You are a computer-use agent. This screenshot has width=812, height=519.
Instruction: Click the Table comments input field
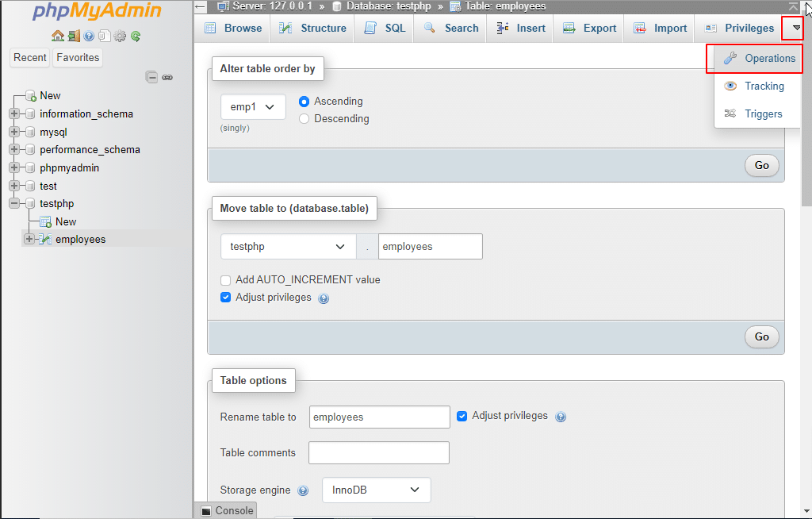coord(379,452)
